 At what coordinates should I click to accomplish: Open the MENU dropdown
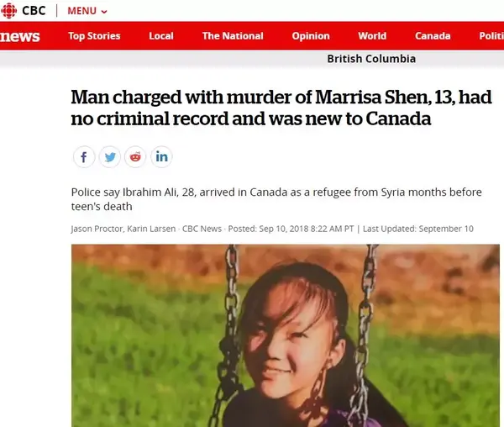point(87,11)
